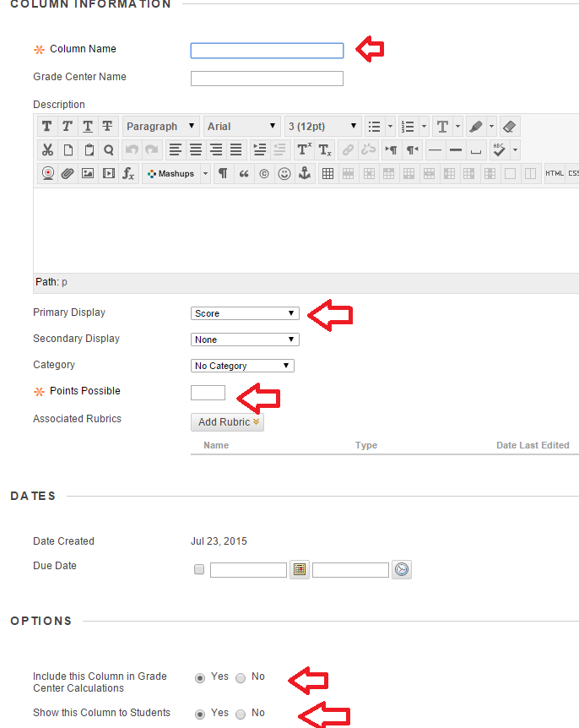Click the insert image icon
The image size is (579, 728).
pyautogui.click(x=88, y=174)
